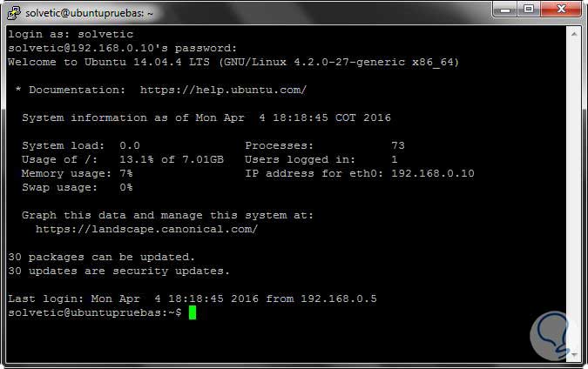This screenshot has height=369, width=588.
Task: Click the 'Swap usage: 0%' entry
Action: point(78,187)
